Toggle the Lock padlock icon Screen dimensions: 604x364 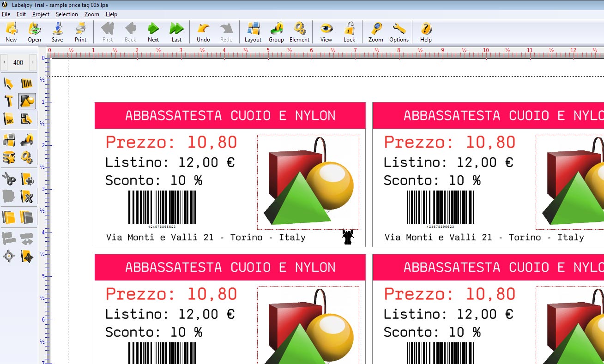pyautogui.click(x=349, y=32)
